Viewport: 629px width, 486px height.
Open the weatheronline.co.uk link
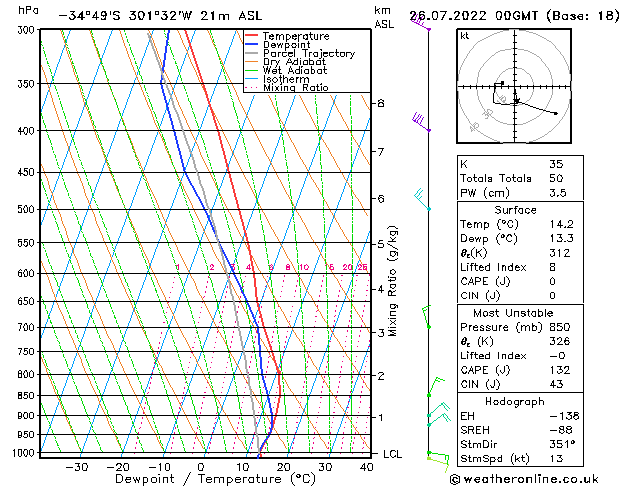539,477
